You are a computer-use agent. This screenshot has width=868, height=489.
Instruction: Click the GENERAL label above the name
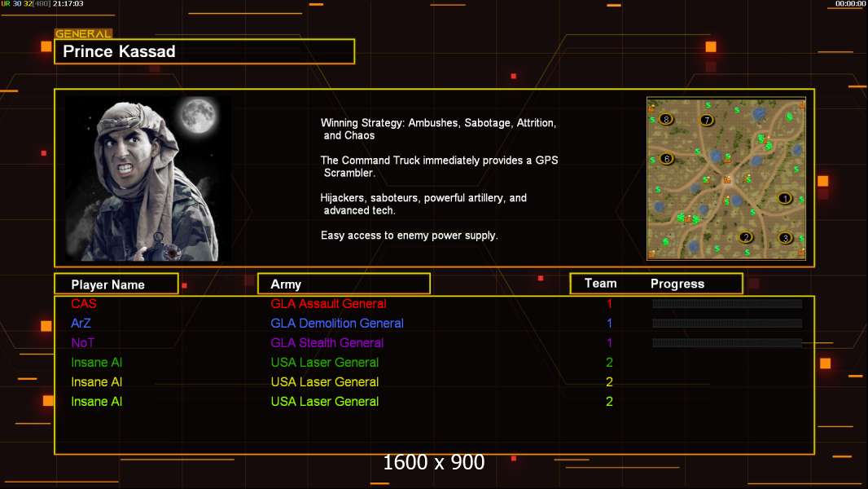tap(83, 33)
